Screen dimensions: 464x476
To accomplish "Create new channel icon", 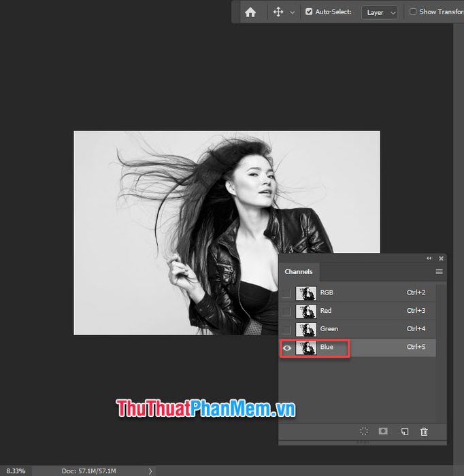I will [405, 431].
